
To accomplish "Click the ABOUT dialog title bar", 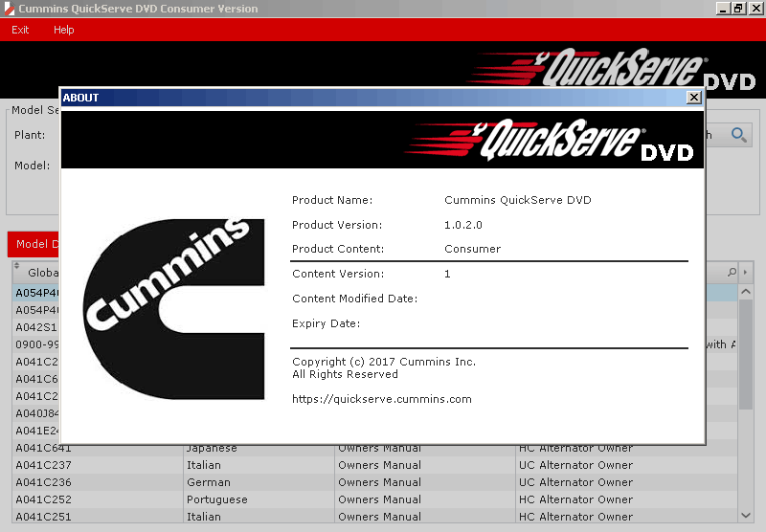I will (x=372, y=98).
